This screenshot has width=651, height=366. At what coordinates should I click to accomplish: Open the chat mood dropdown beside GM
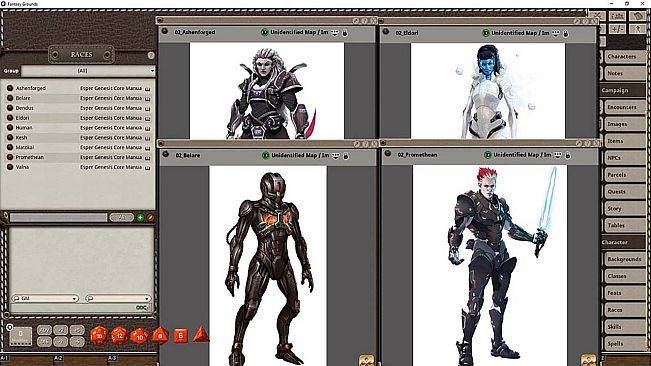(x=118, y=298)
